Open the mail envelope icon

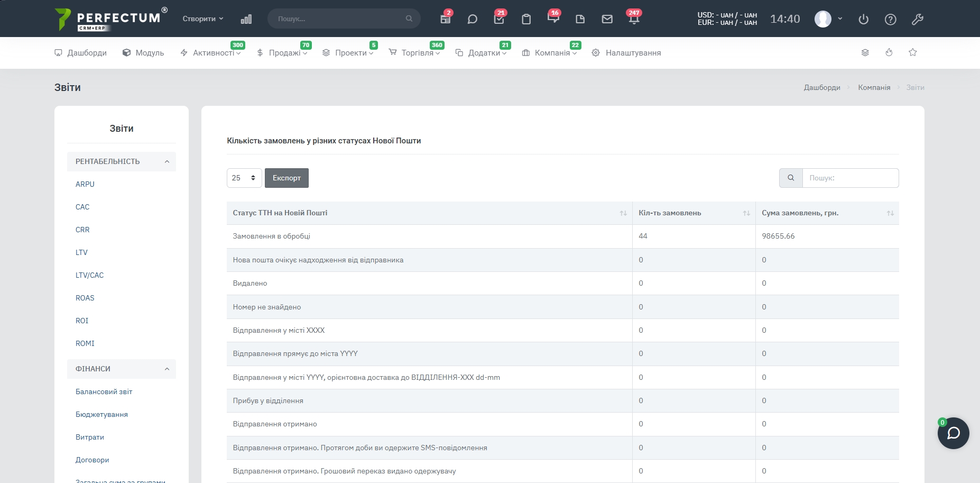click(607, 19)
